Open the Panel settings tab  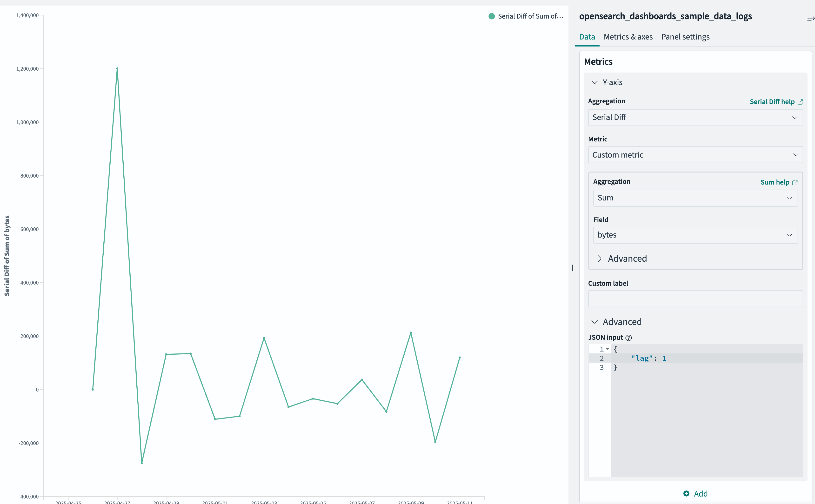pos(685,37)
